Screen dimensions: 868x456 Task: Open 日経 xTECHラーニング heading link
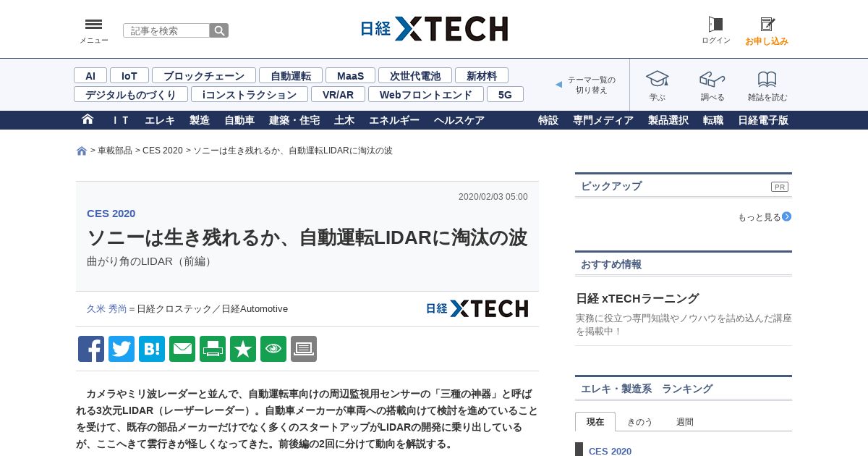click(x=637, y=298)
